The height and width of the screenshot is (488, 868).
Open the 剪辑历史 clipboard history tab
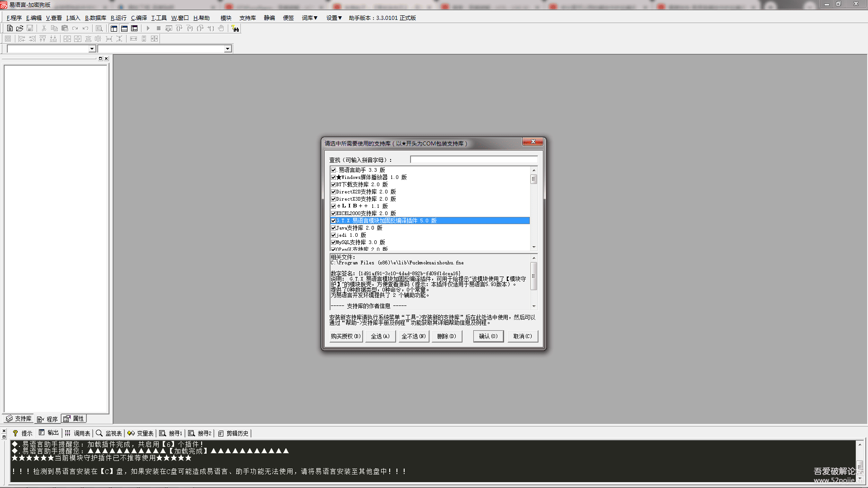pyautogui.click(x=233, y=433)
